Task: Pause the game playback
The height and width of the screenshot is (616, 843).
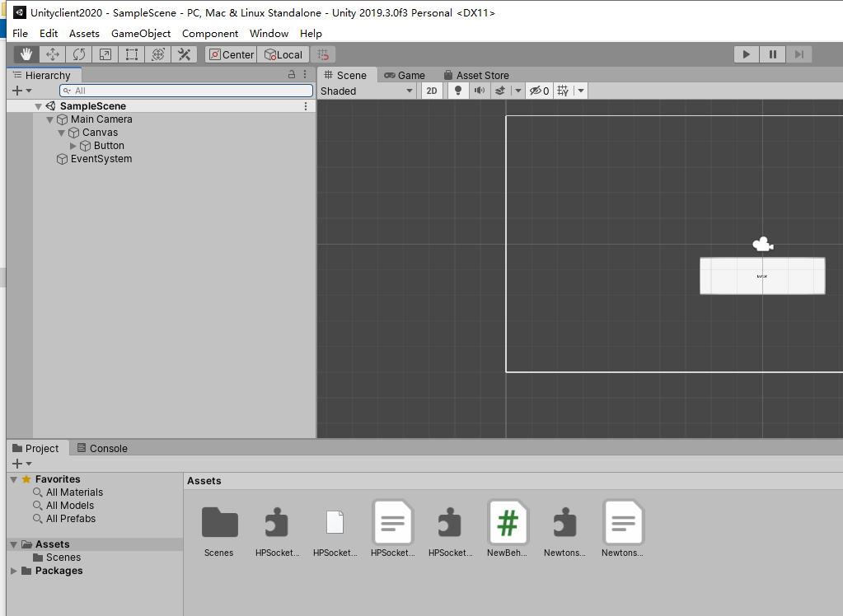Action: tap(773, 54)
